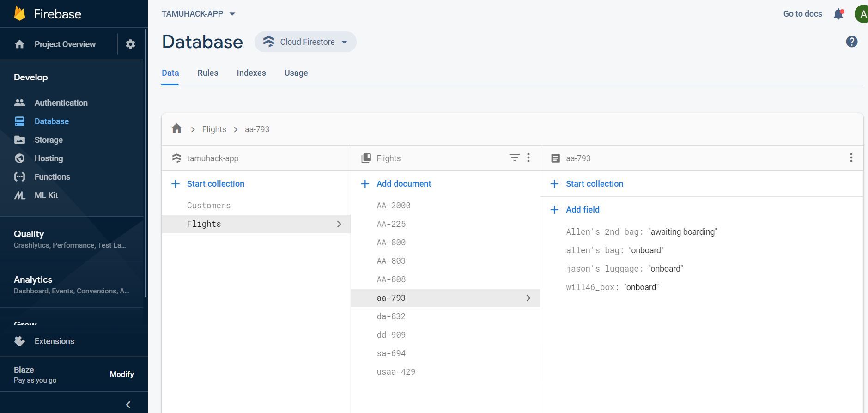
Task: Open the Cloud Firestore database selector dropdown
Action: [x=305, y=42]
